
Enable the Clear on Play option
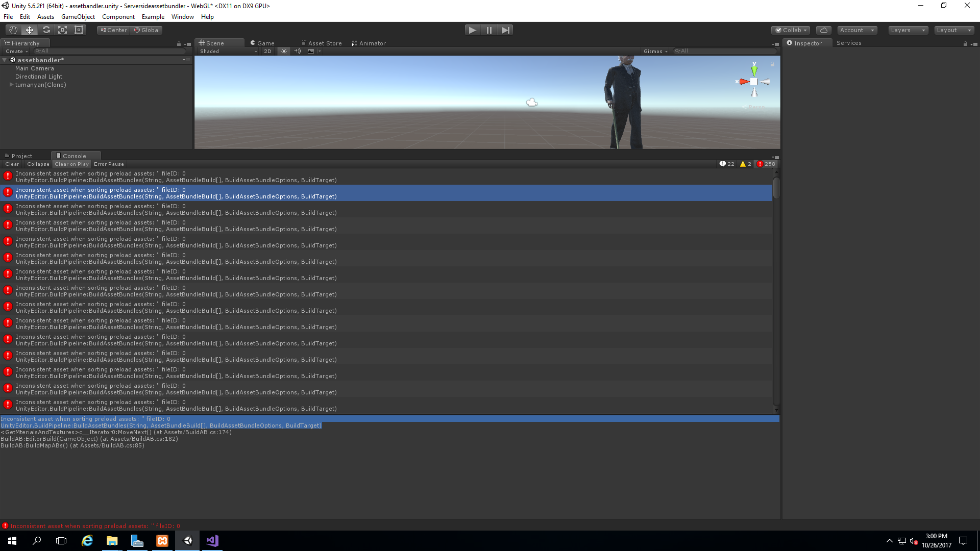click(x=71, y=164)
